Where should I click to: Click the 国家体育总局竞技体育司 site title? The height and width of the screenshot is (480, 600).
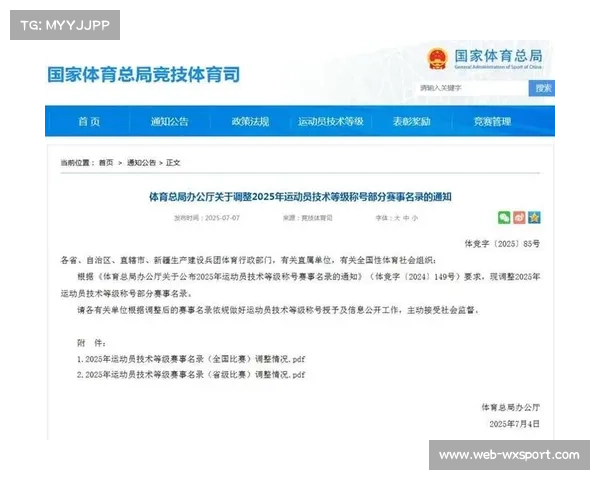pyautogui.click(x=143, y=74)
